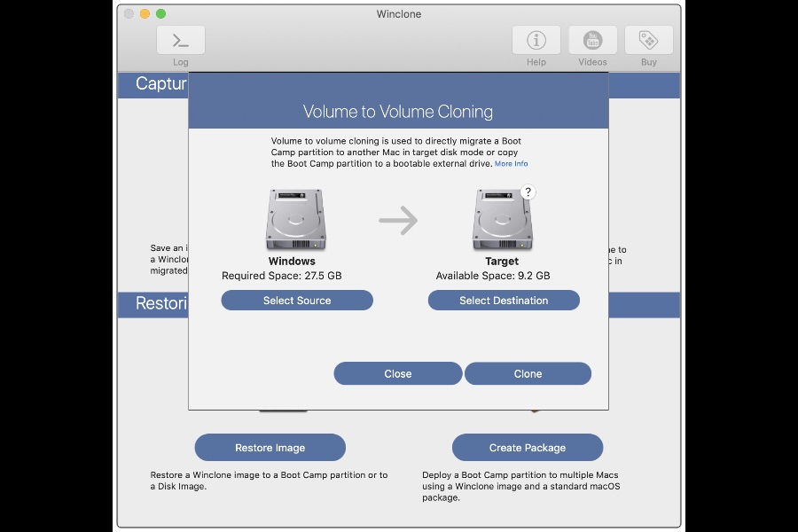Click the Winclone window title
This screenshot has width=798, height=532.
click(399, 14)
